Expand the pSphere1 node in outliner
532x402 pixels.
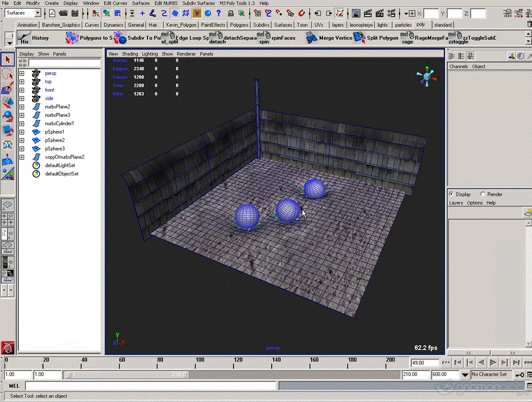point(22,132)
